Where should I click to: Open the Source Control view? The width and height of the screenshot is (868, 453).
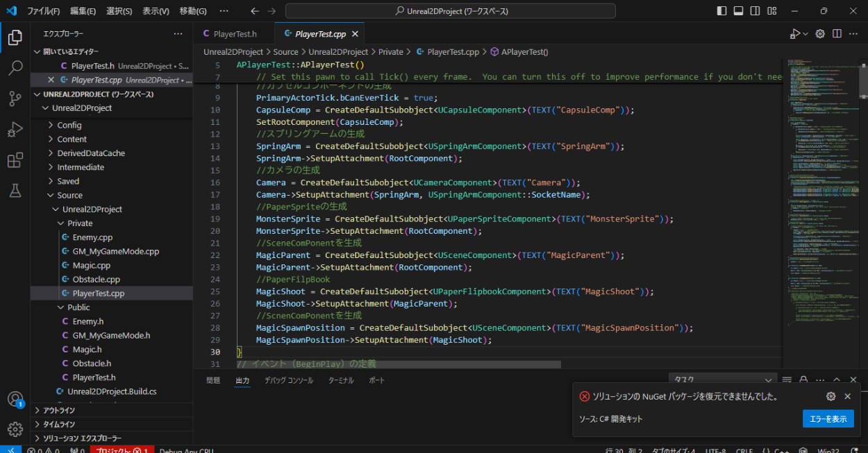coord(15,99)
